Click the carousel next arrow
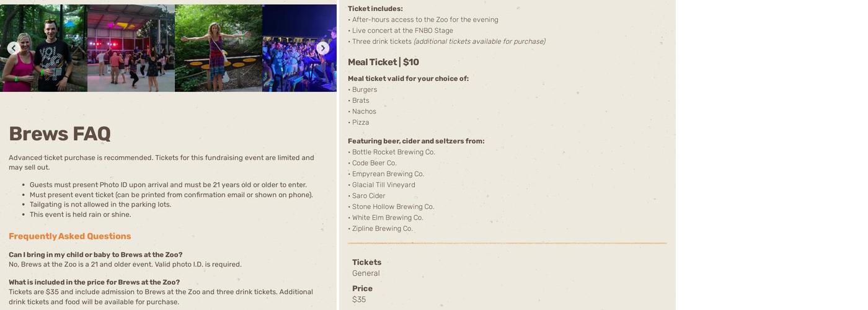 pyautogui.click(x=322, y=48)
